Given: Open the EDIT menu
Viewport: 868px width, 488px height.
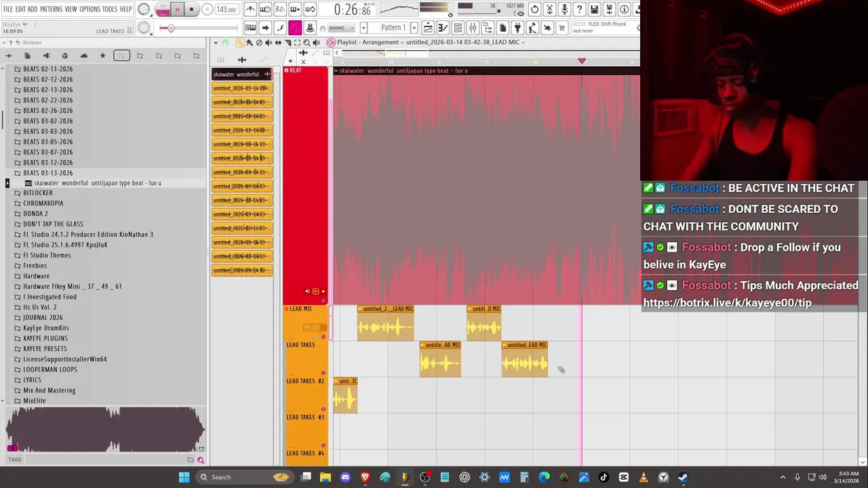Looking at the screenshot, I should 20,9.
